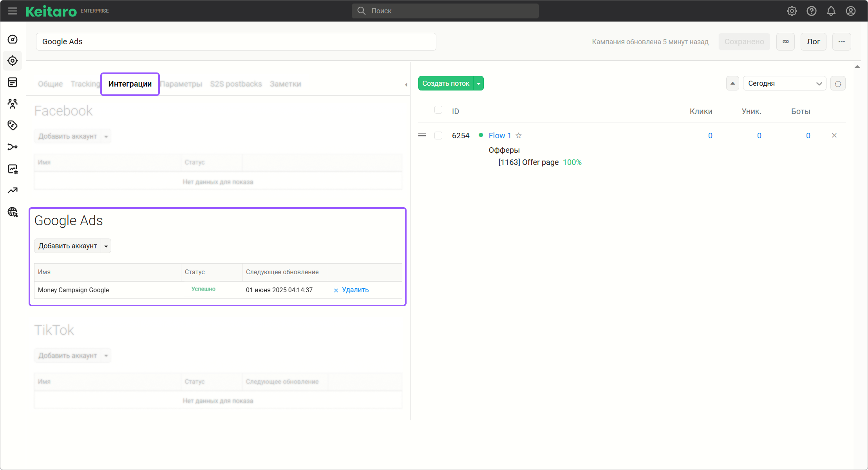The image size is (868, 470).
Task: Copy campaign link icon button
Action: (786, 42)
